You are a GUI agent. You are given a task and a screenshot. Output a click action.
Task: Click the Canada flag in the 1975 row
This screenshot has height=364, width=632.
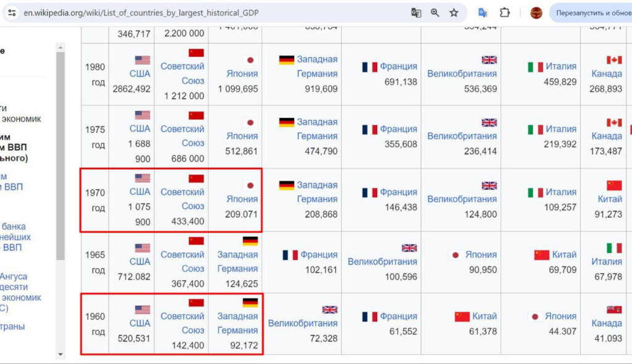(614, 122)
